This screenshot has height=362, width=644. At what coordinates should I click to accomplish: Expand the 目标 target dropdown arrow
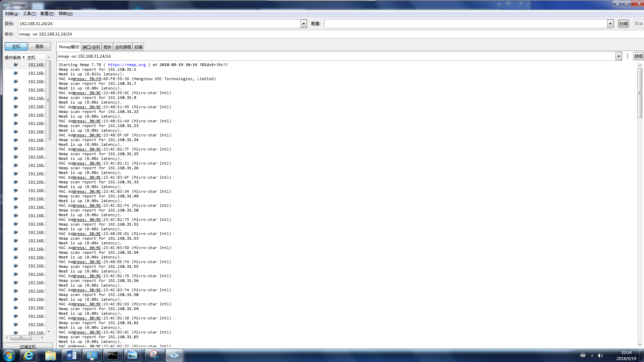[x=304, y=24]
